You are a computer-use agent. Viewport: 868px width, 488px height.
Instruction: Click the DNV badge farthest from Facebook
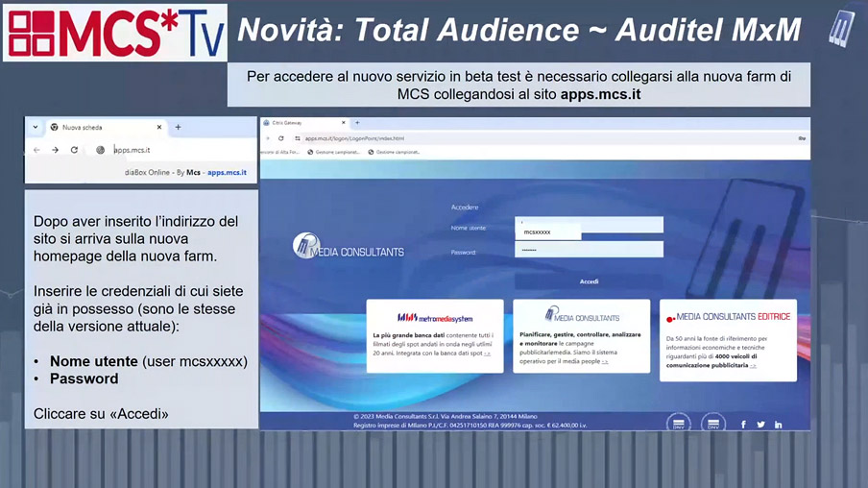tap(679, 424)
